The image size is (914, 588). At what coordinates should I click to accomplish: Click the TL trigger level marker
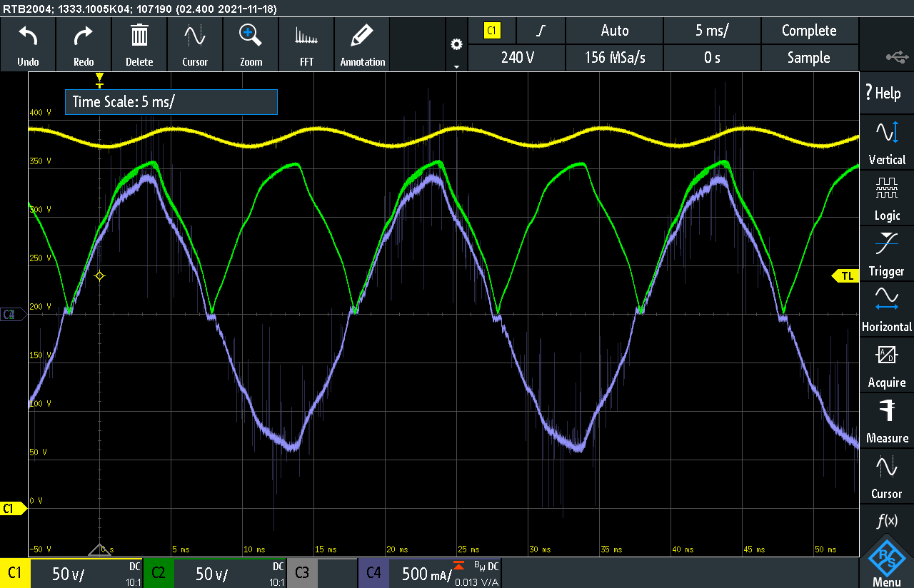pos(846,275)
